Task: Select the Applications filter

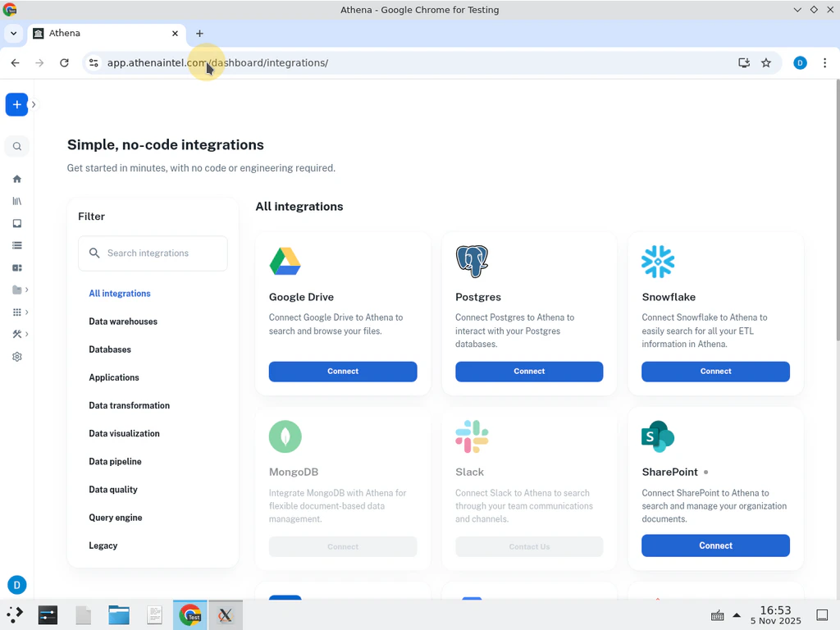Action: coord(114,377)
